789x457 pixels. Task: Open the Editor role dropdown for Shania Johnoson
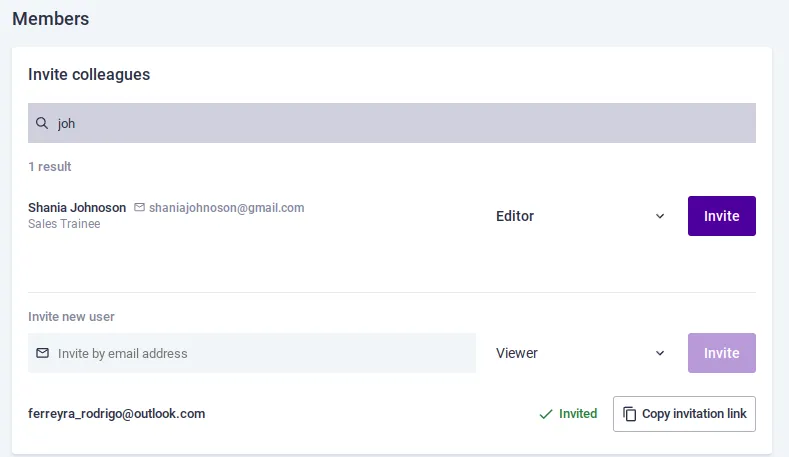581,216
